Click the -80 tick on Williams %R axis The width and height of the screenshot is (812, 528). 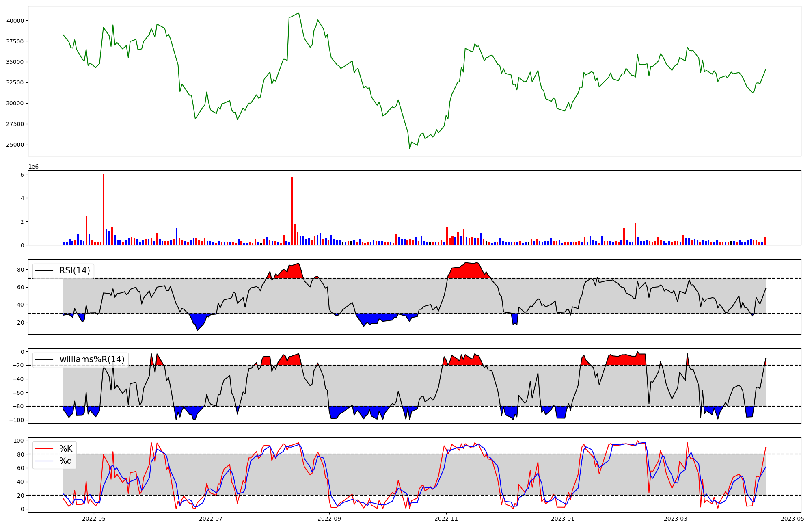18,407
